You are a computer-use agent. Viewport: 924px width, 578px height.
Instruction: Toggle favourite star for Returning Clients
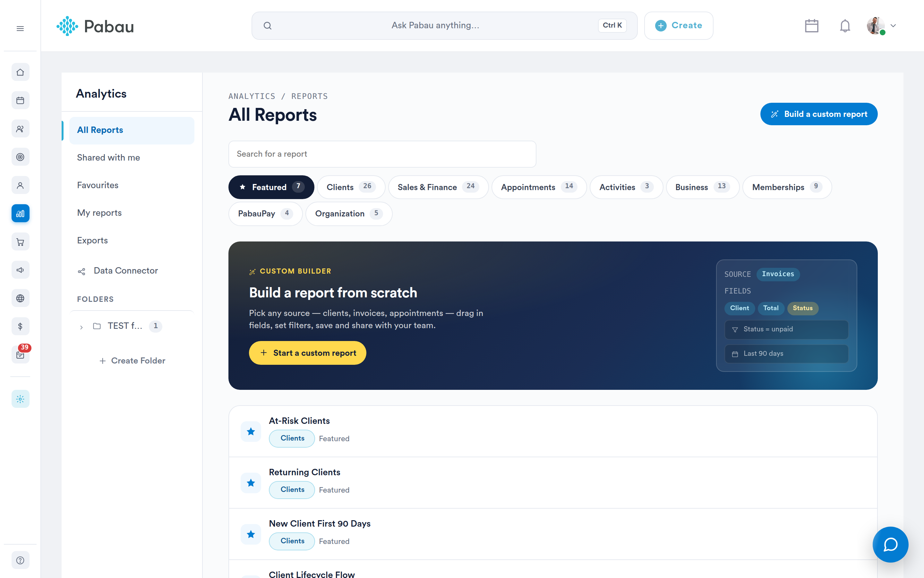click(251, 483)
